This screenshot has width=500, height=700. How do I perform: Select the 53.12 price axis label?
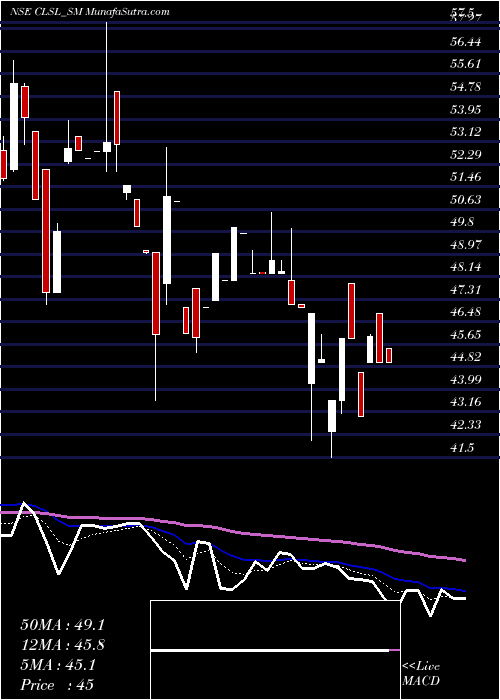coord(465,132)
